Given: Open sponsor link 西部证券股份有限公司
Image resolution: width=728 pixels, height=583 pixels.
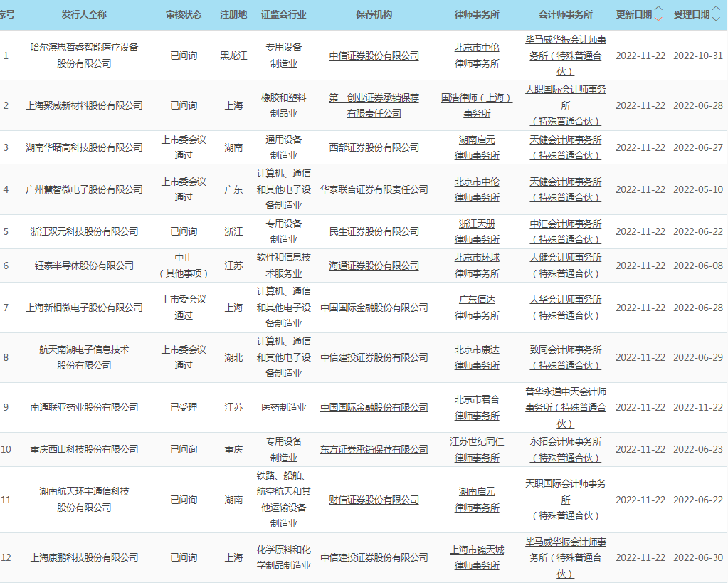Looking at the screenshot, I should point(374,147).
